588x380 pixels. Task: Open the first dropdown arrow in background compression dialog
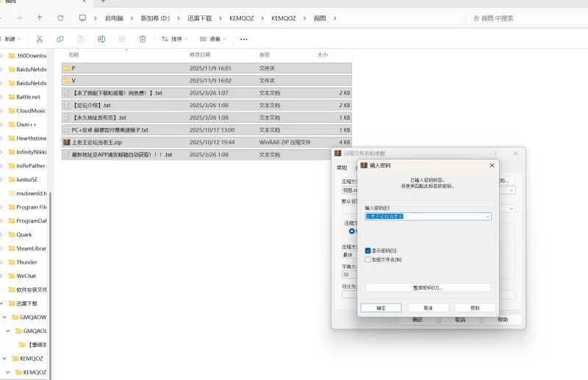point(512,190)
